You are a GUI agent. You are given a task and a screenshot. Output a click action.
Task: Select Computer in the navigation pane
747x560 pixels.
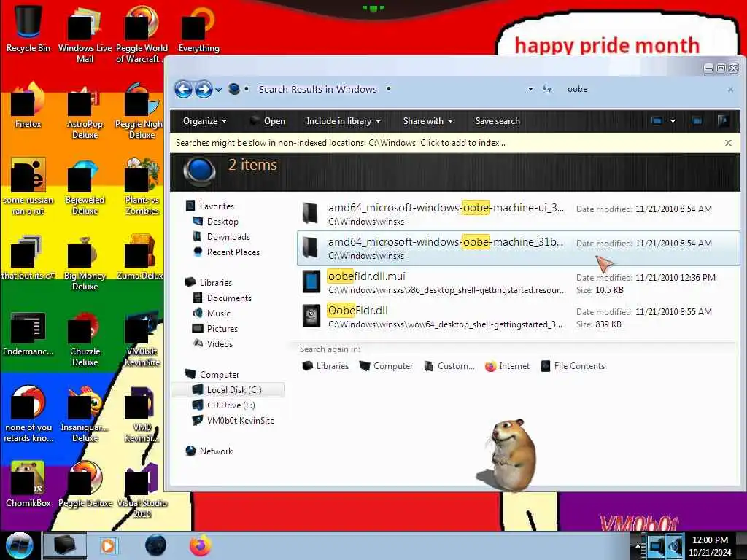point(212,374)
